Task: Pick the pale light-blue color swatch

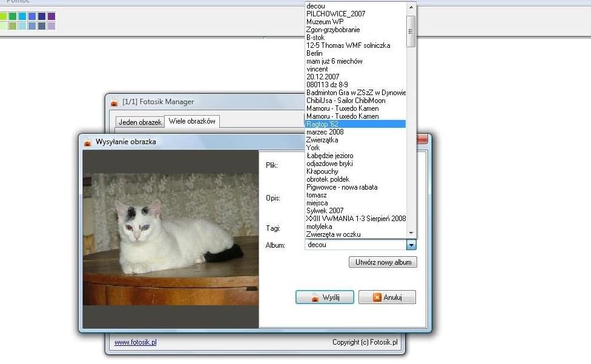Action: (x=22, y=26)
